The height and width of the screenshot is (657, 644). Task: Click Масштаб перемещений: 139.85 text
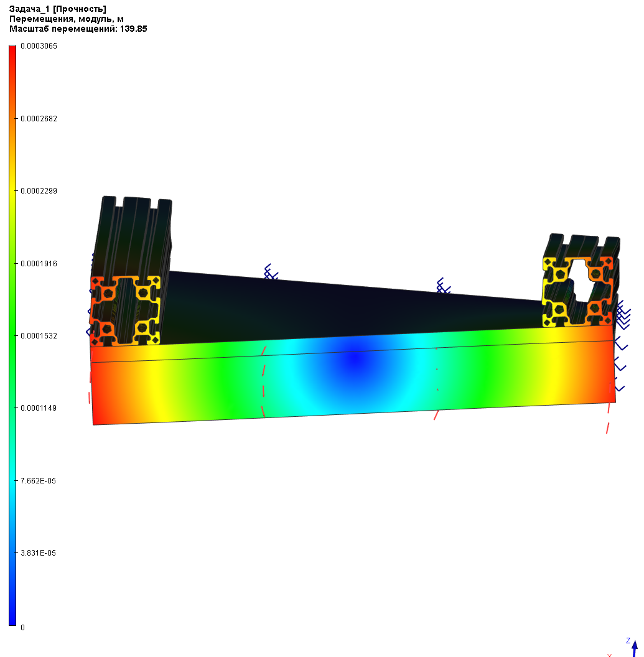tap(78, 29)
